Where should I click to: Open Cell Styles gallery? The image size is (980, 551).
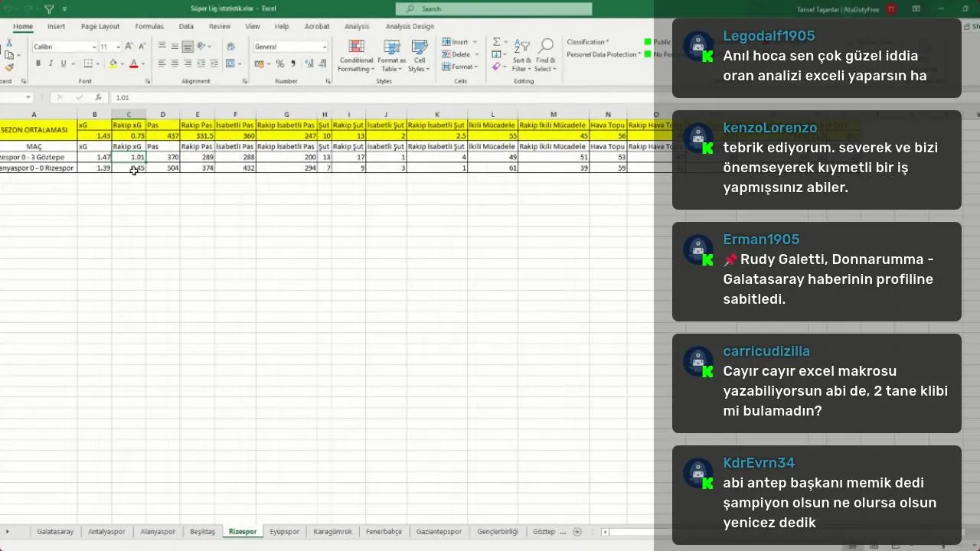click(x=419, y=55)
